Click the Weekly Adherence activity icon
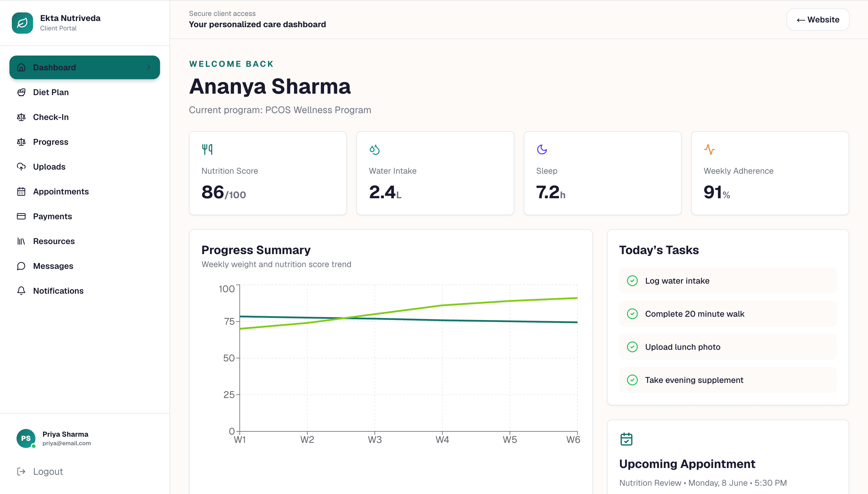The width and height of the screenshot is (868, 494). (x=709, y=149)
